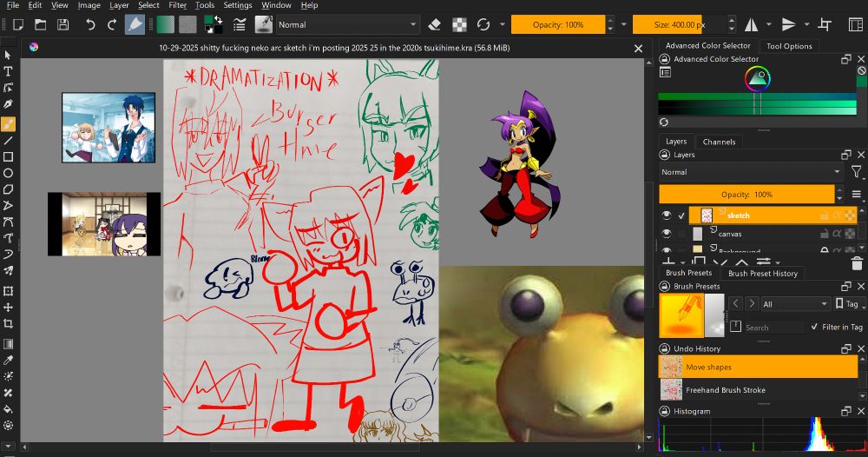Open the brush tag All dropdown
The image size is (868, 457).
(x=794, y=303)
